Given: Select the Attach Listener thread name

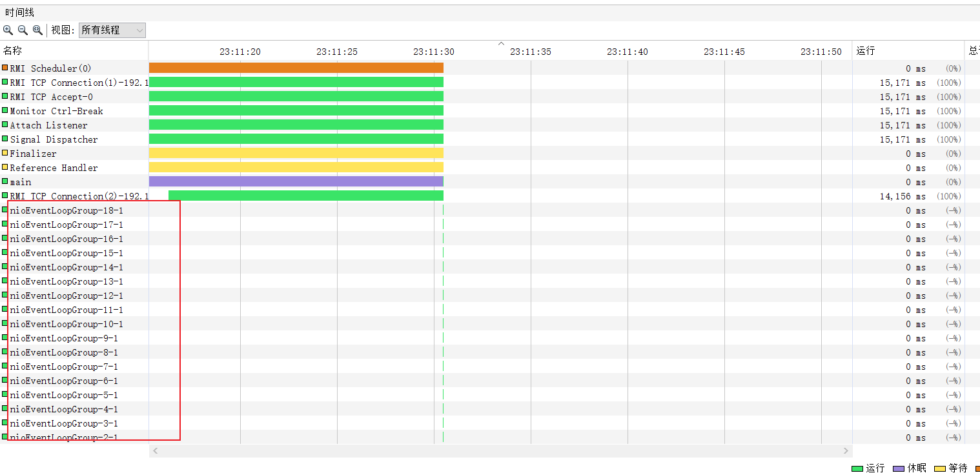Looking at the screenshot, I should tap(49, 125).
